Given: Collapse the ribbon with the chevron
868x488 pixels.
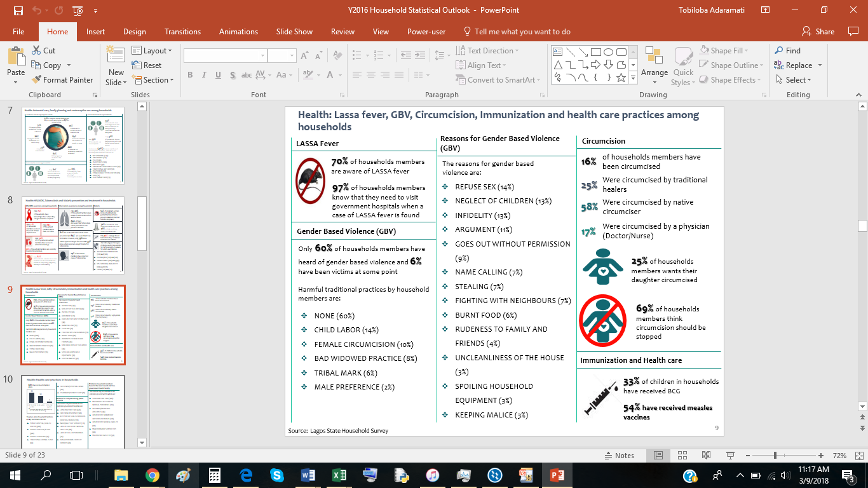Looking at the screenshot, I should click(857, 95).
